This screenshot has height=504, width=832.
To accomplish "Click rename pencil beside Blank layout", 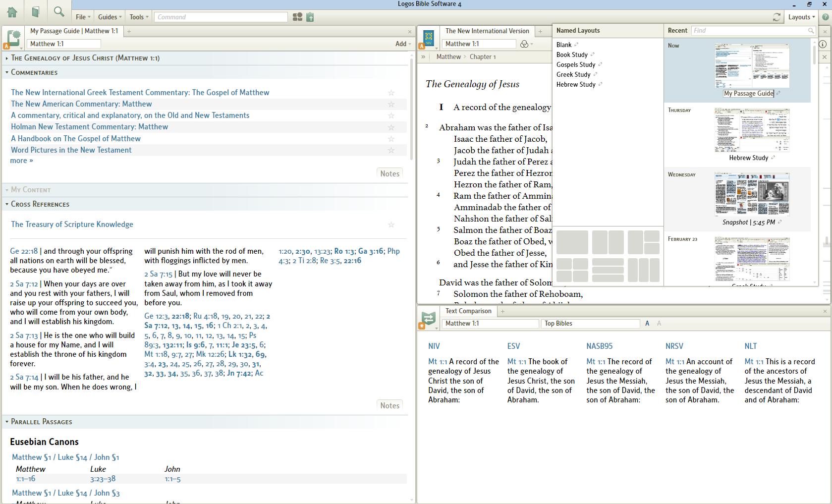I will click(576, 45).
